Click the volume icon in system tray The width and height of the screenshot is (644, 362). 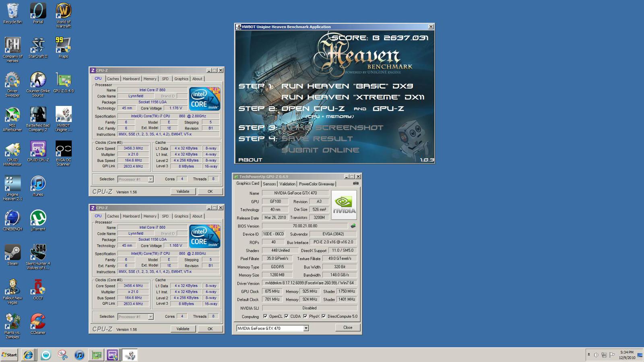[x=596, y=355]
